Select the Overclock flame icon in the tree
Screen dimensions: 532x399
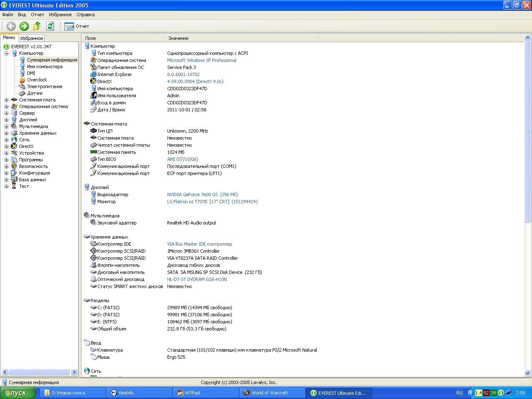pyautogui.click(x=22, y=80)
